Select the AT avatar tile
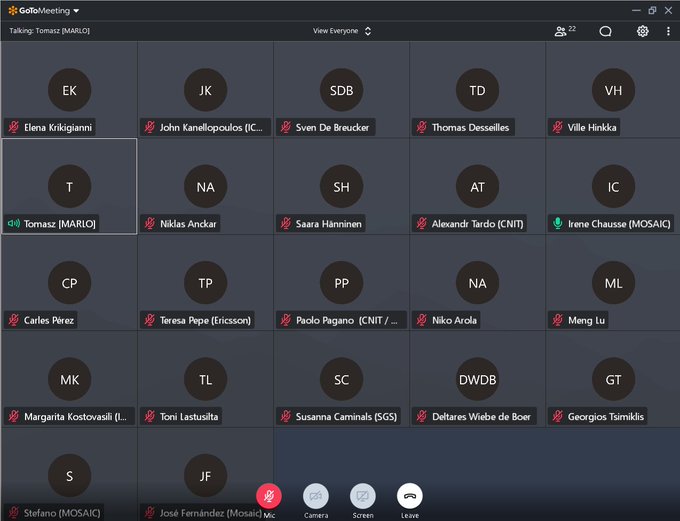Screen dimensions: 680x521 click(477, 186)
